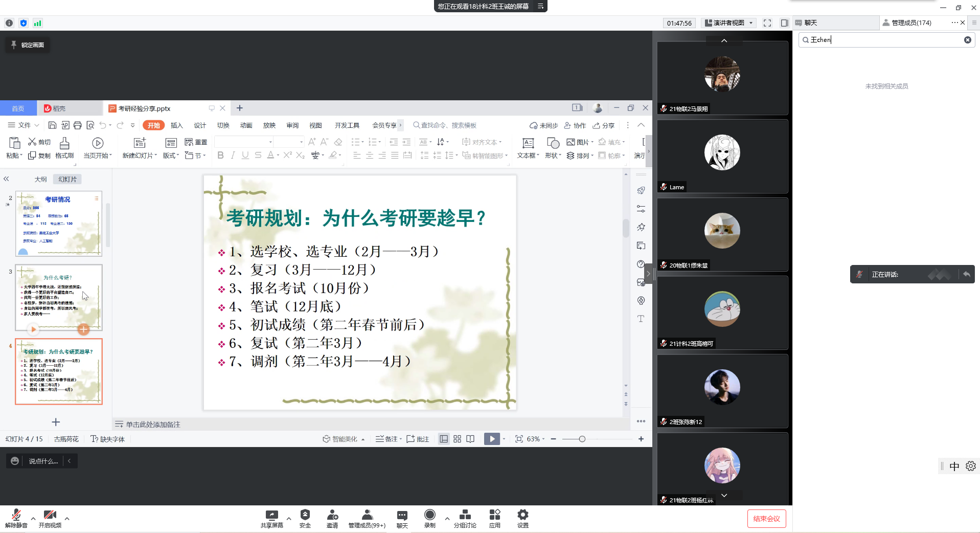Viewport: 980px width, 533px height.
Task: Expand audio options arrow beside microphone
Action: [33, 519]
